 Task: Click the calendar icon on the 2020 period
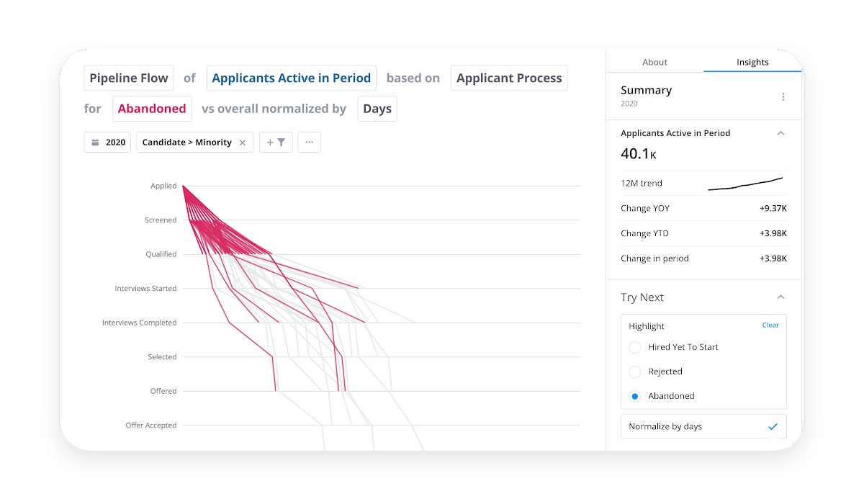95,143
